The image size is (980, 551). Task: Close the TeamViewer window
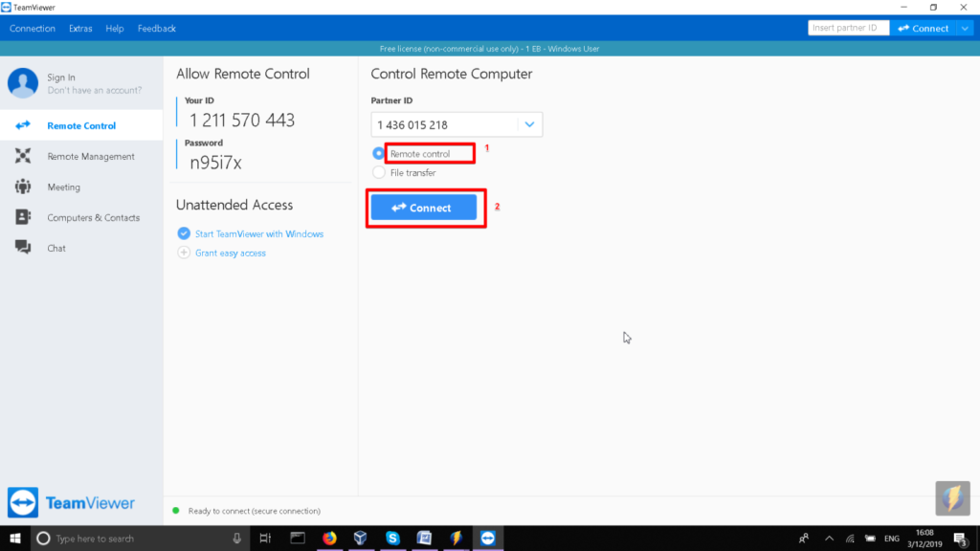[x=963, y=8]
